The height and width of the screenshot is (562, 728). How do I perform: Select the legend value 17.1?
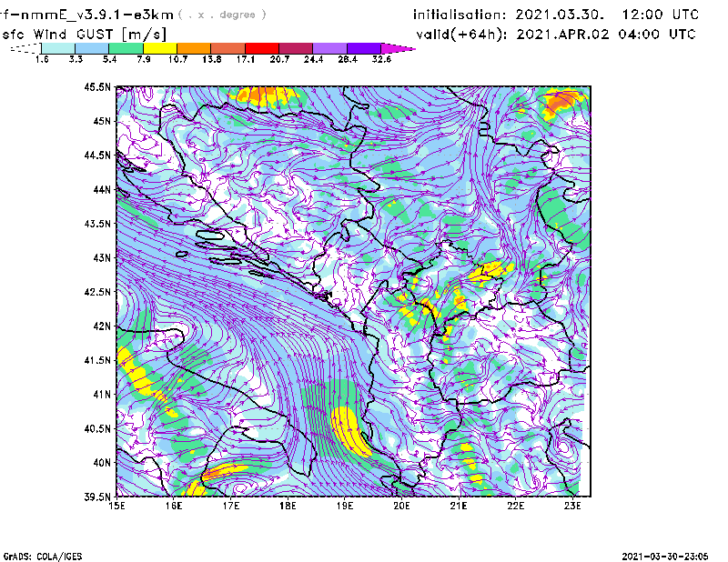(246, 59)
